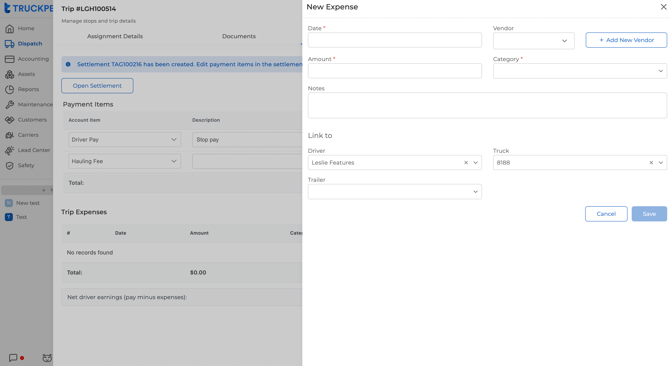Click the TruckPE logo
Image resolution: width=670 pixels, height=366 pixels.
pyautogui.click(x=28, y=8)
